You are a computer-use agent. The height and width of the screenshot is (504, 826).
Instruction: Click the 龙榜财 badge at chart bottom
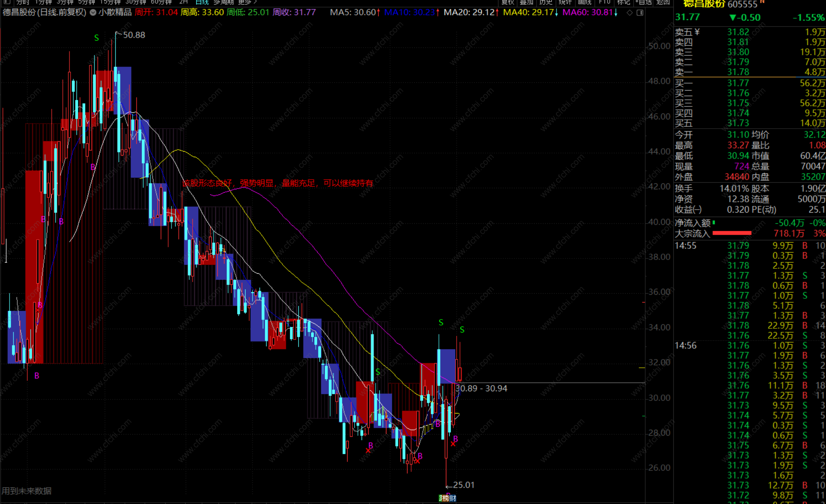(447, 498)
